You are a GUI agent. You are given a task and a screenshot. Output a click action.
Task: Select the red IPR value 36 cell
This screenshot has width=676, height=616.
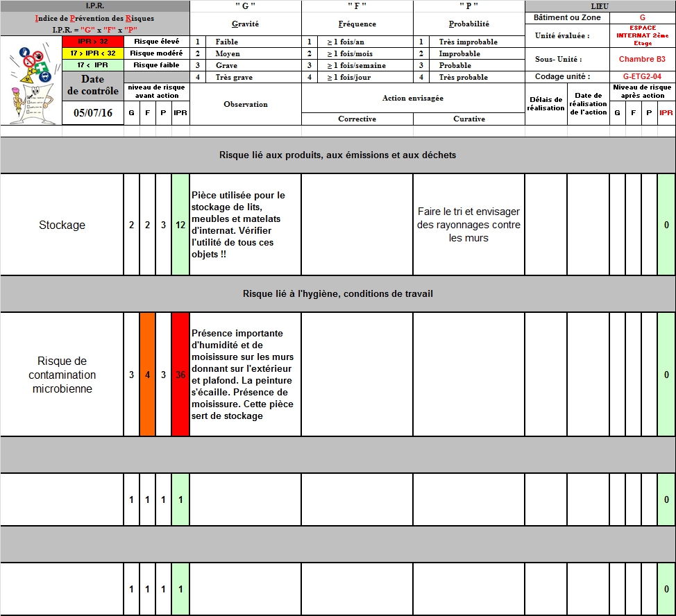tap(180, 375)
